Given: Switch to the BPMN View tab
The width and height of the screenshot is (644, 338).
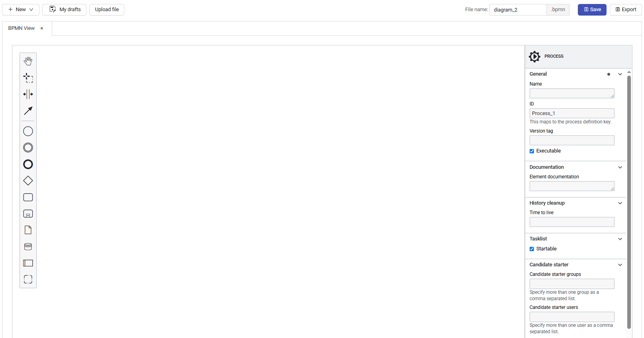Looking at the screenshot, I should [x=22, y=28].
